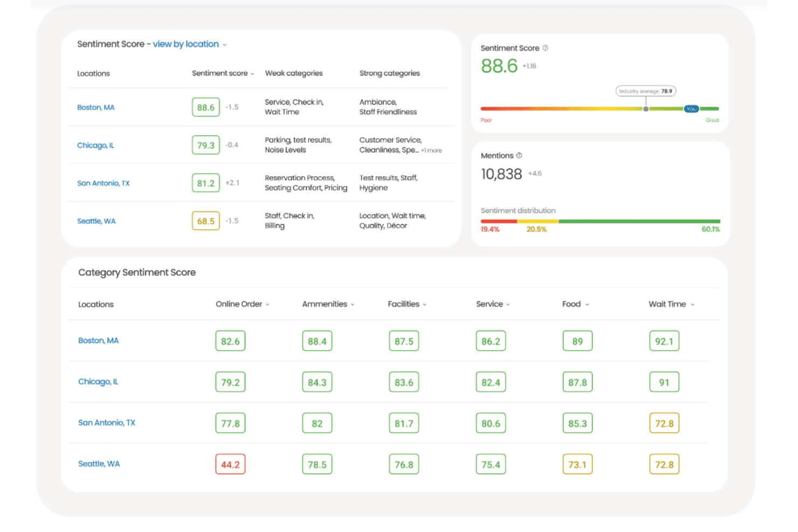Open Chicago, IL in Sentiment Score table

click(x=95, y=145)
